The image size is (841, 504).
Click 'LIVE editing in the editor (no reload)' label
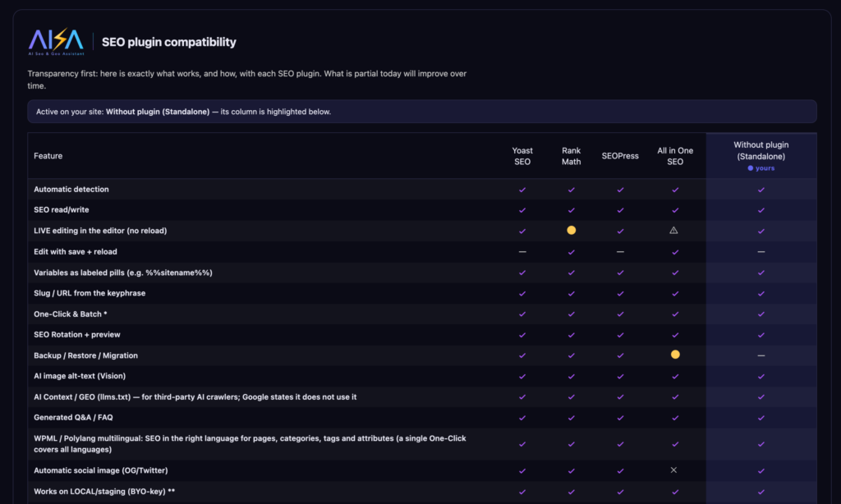pyautogui.click(x=100, y=231)
